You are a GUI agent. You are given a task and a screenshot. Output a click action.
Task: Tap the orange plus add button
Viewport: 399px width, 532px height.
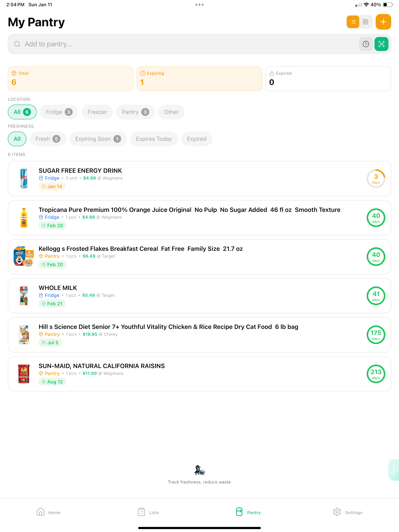point(383,22)
